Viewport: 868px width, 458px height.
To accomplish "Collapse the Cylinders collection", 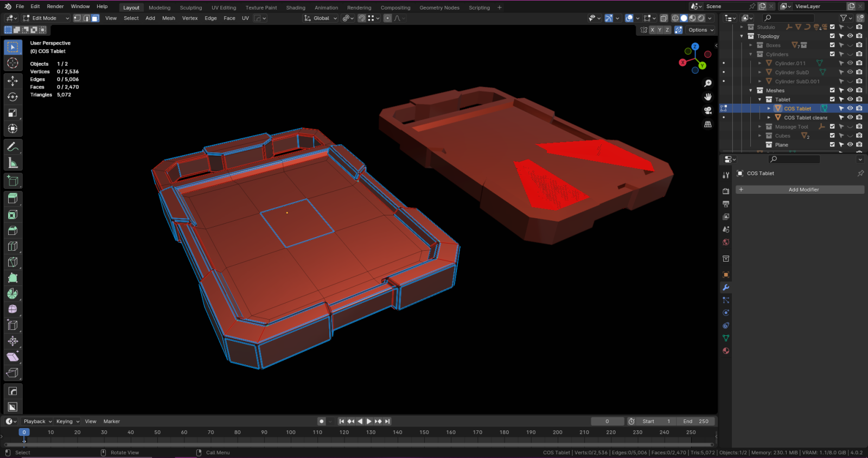I will (751, 54).
